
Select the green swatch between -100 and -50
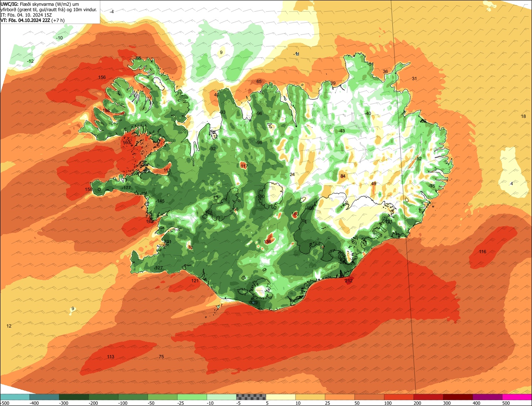[x=133, y=397]
